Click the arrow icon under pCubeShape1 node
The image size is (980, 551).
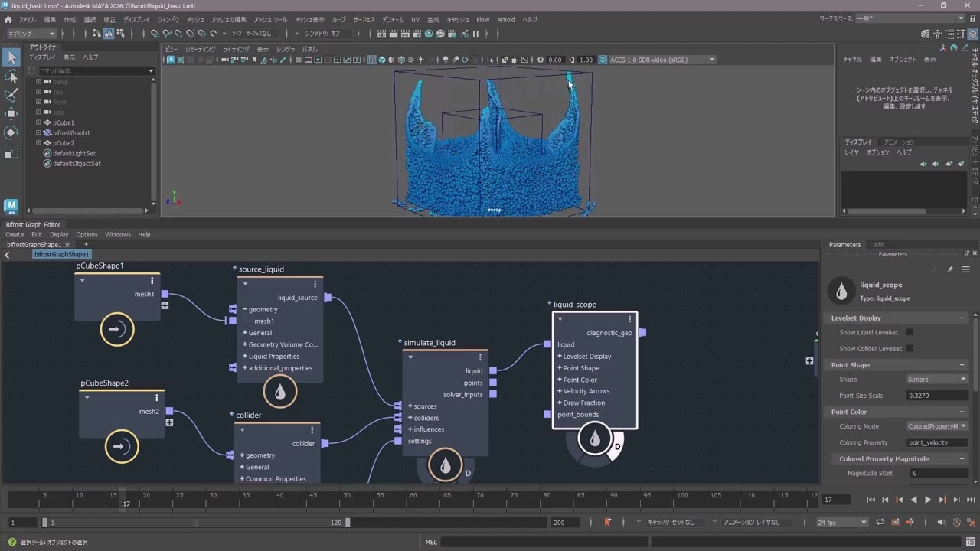[x=116, y=329]
